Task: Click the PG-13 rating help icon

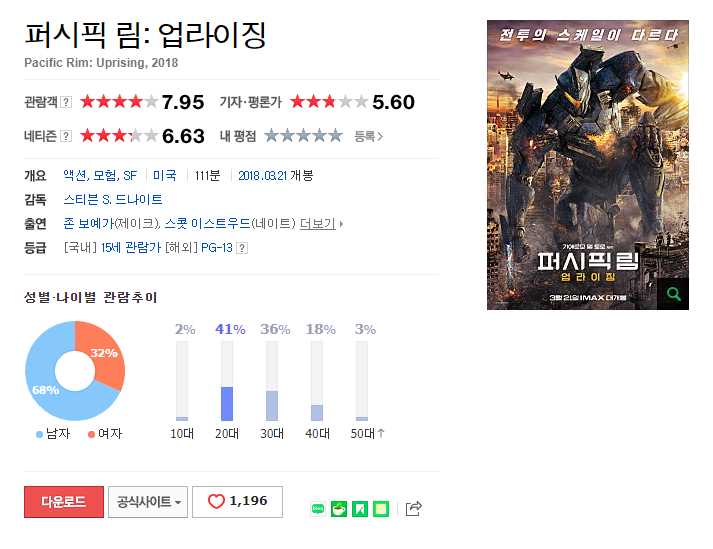Action: click(x=243, y=248)
